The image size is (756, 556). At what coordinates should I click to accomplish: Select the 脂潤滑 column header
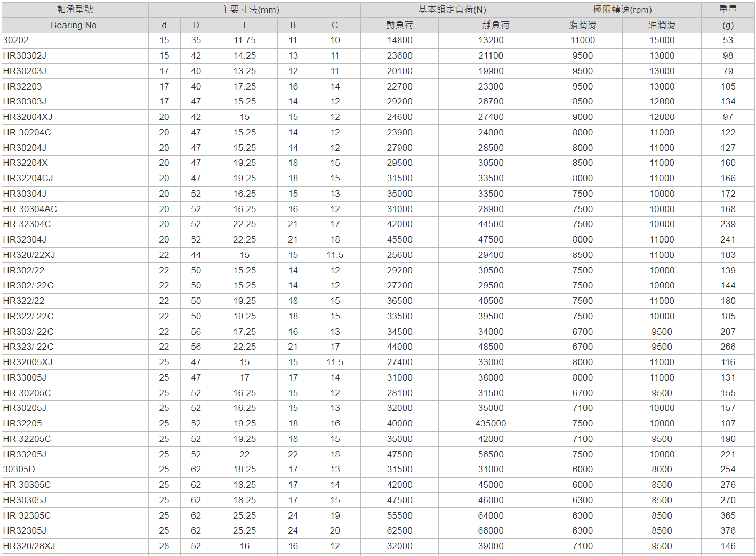point(582,25)
